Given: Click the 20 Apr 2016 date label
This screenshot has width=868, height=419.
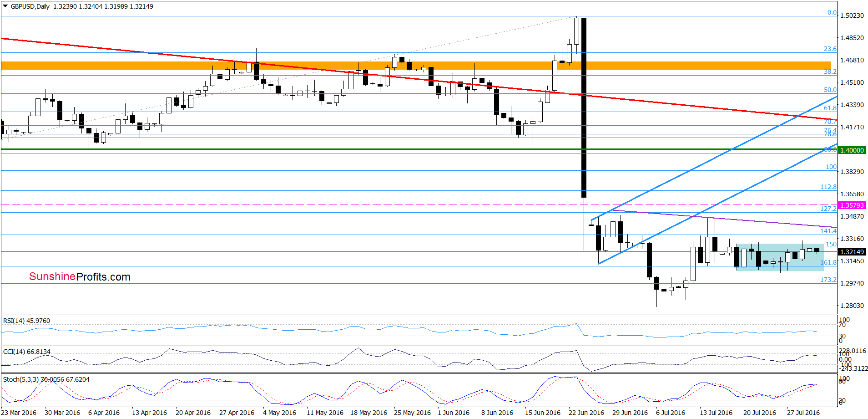Looking at the screenshot, I should (x=193, y=413).
